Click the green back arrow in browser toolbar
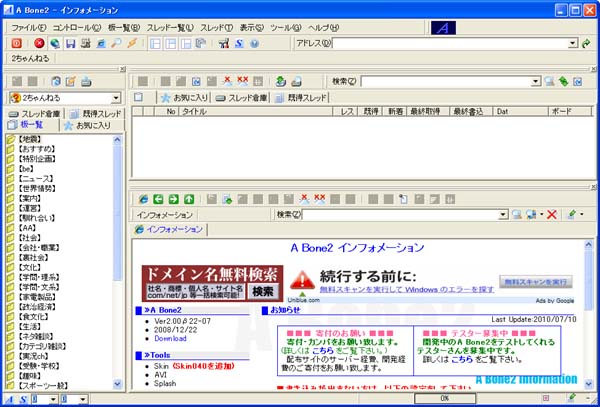Viewport: 600px width, 407px height. point(160,200)
